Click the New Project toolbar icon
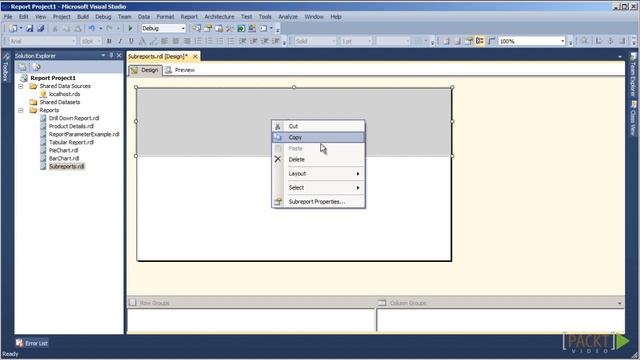The width and height of the screenshot is (640, 360). (13, 29)
